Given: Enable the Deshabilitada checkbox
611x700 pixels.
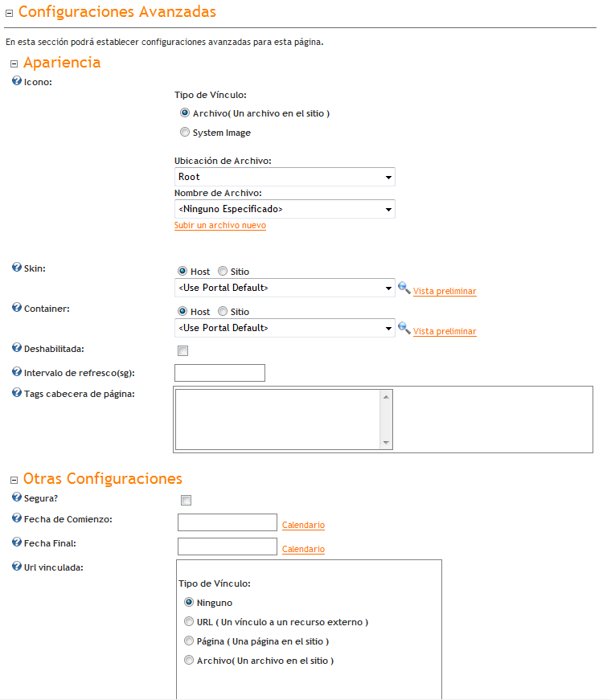Looking at the screenshot, I should tap(183, 351).
